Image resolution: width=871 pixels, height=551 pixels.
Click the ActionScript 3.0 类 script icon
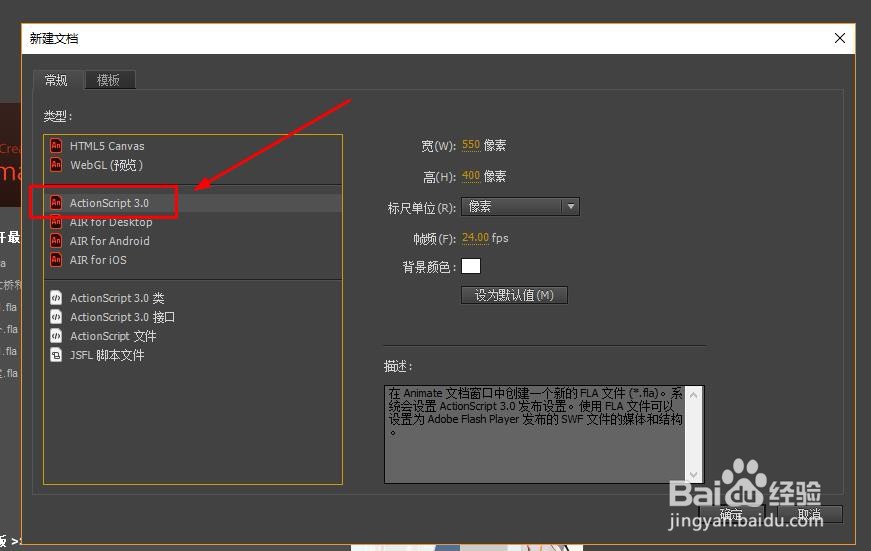pos(56,298)
